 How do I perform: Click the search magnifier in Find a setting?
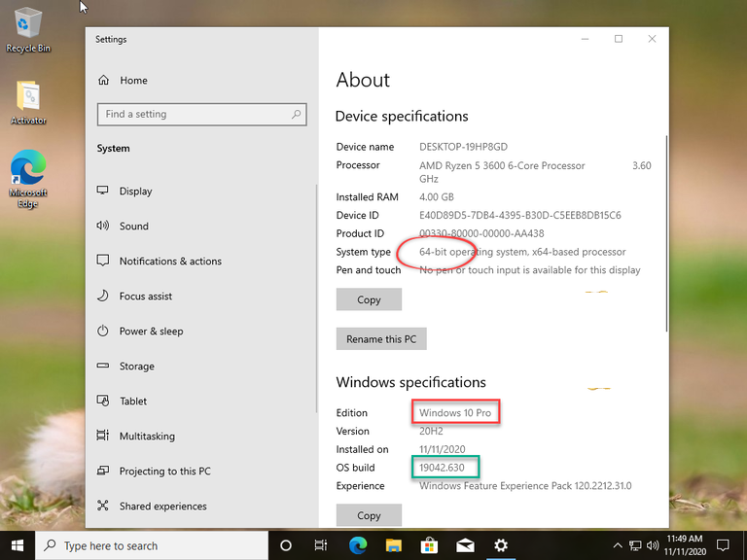[297, 115]
